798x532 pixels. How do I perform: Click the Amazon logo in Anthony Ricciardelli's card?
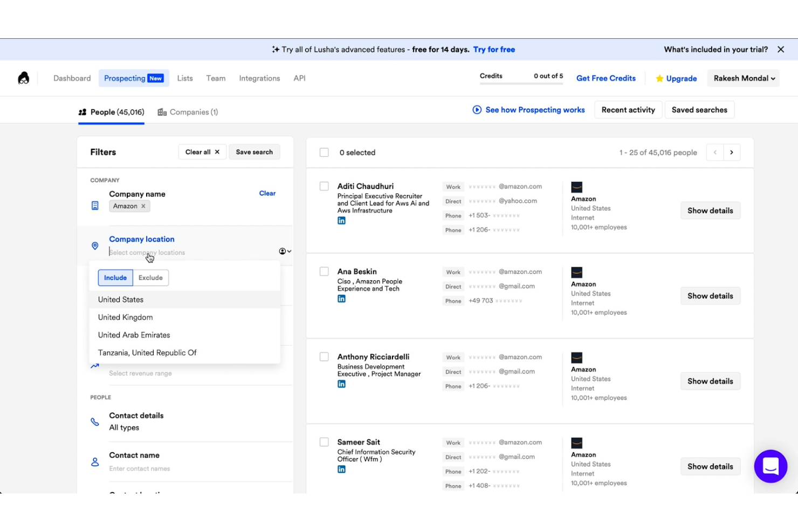[577, 358]
